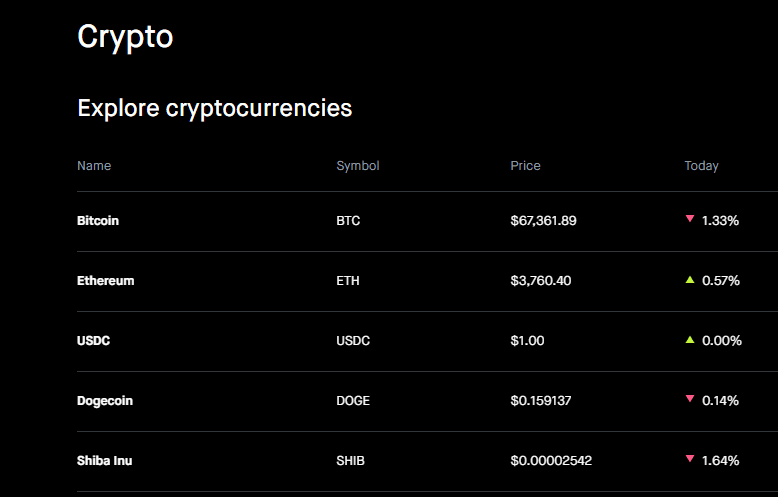Click Shiba Inu's 1.64% change value
Viewport: 778px width, 497px height.
[720, 461]
